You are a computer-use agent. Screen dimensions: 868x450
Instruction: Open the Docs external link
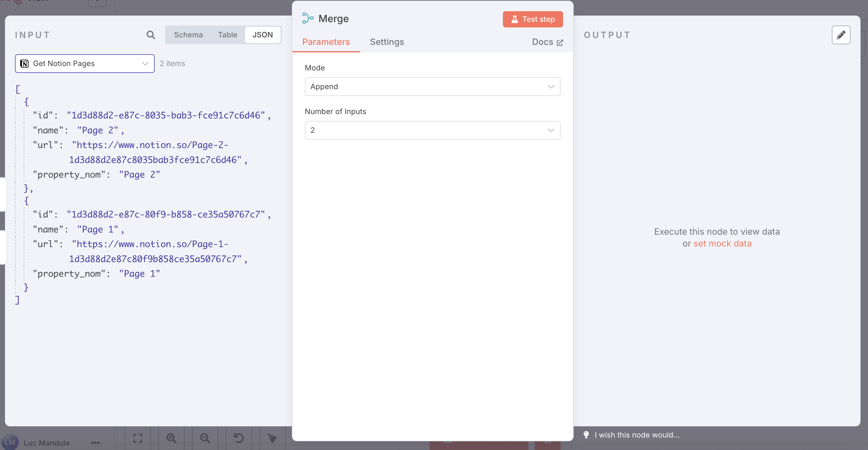tap(547, 42)
